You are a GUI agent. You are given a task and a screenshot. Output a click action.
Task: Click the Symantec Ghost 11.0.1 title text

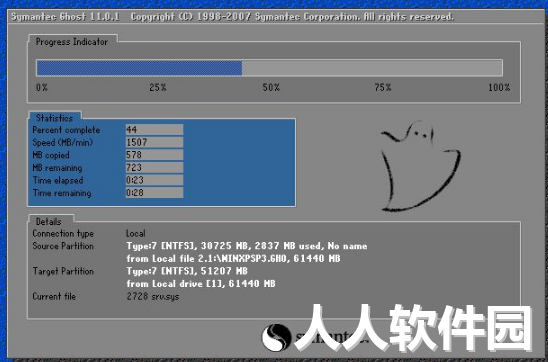65,17
